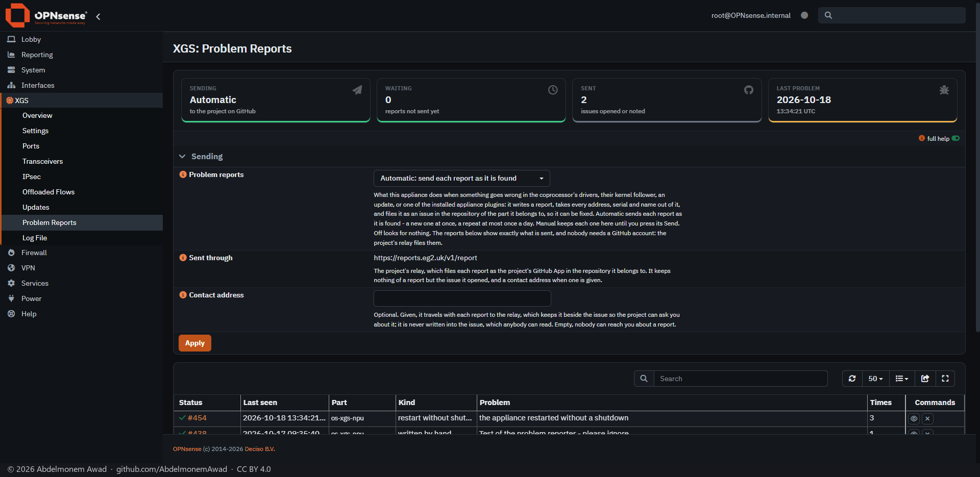Click the help info icon beside Sent through
The height and width of the screenshot is (477, 980).
183,258
